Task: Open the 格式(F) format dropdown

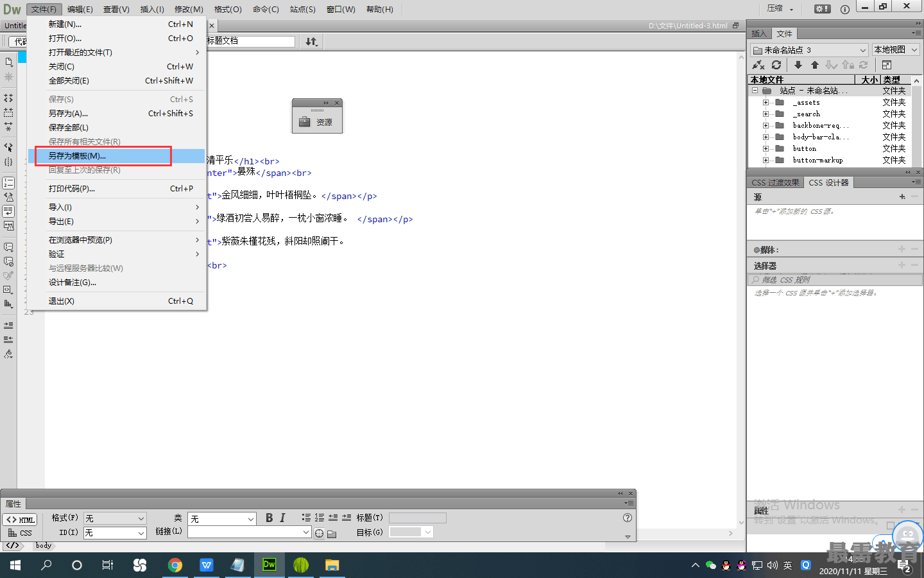Action: [115, 518]
